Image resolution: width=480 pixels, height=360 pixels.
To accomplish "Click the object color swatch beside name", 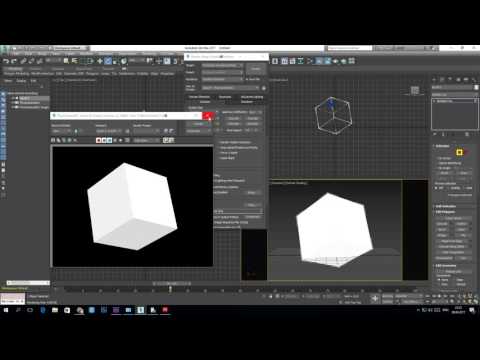I will pos(476,87).
